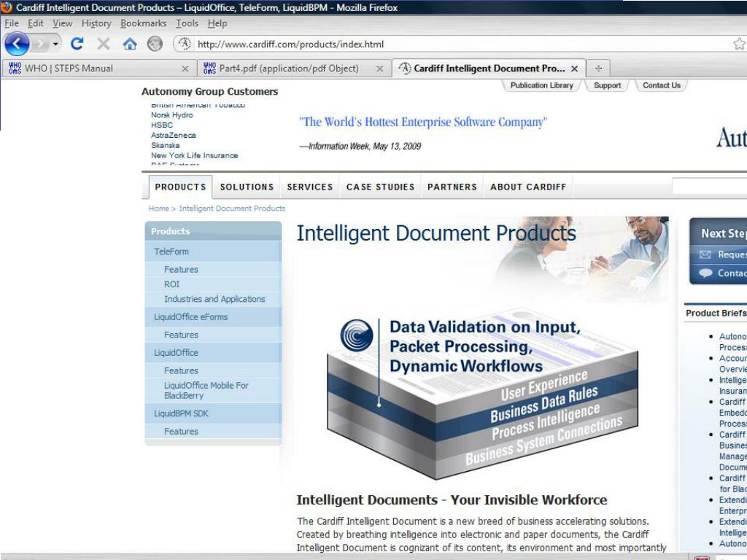Click the layered Data Validation diagram image
The height and width of the screenshot is (560, 747).
point(482,394)
